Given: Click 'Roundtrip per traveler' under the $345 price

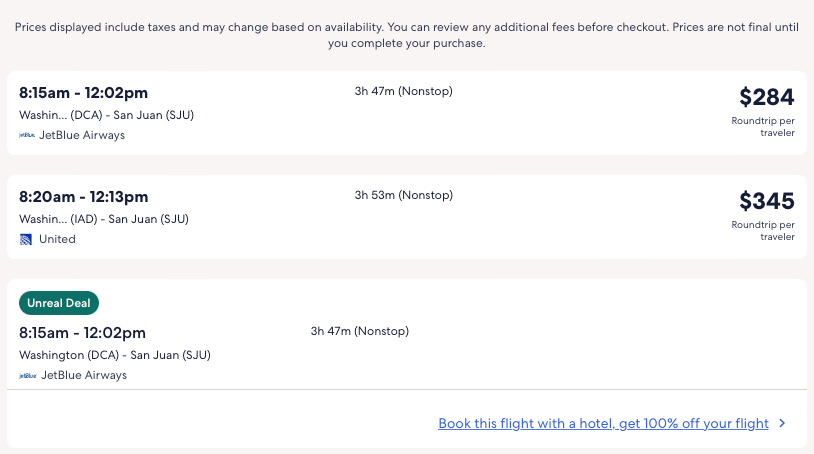Looking at the screenshot, I should 764,231.
